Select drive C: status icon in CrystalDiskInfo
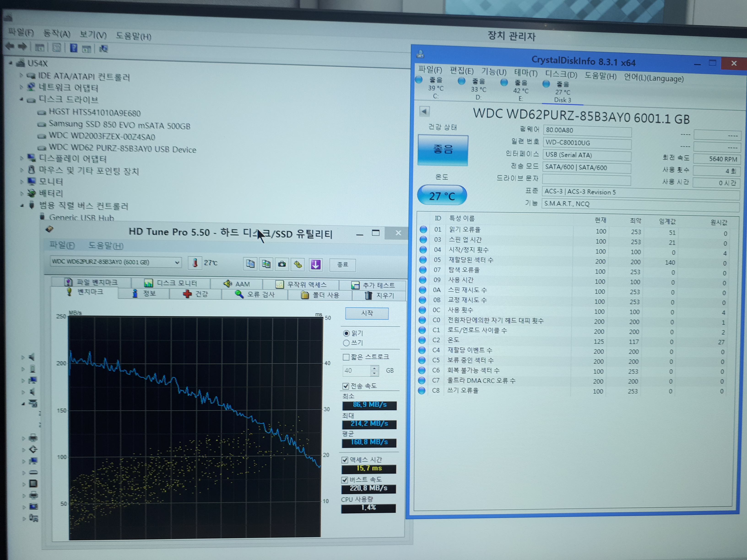This screenshot has width=747, height=560. tap(419, 80)
